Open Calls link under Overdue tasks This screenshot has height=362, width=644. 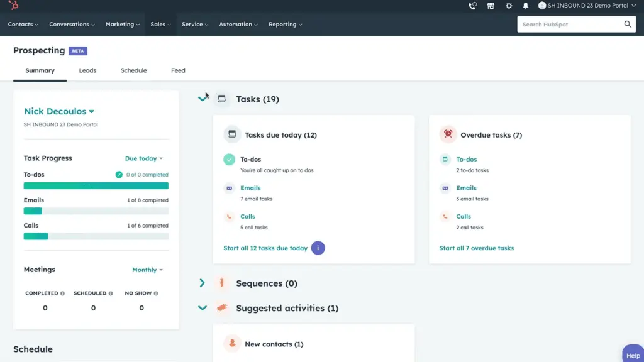click(464, 217)
